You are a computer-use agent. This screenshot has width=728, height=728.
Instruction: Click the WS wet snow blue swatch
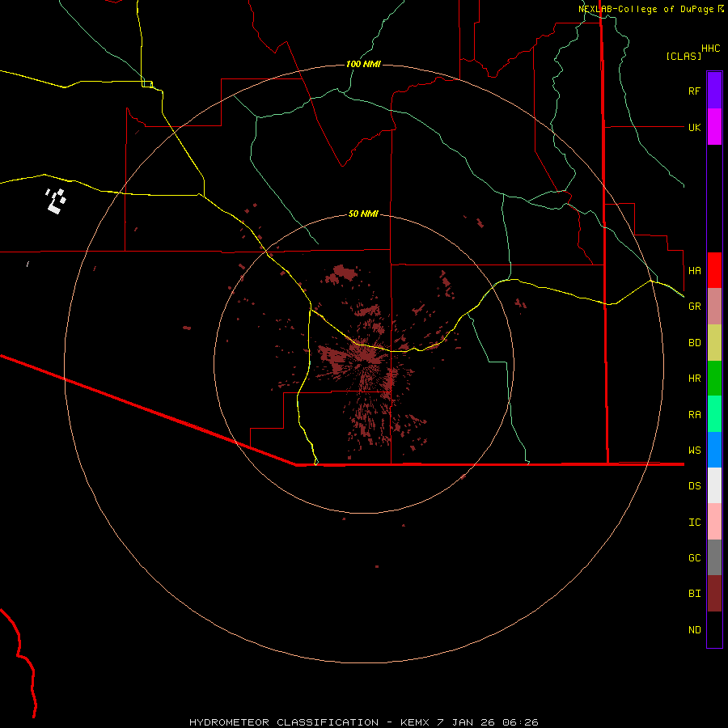pos(714,450)
